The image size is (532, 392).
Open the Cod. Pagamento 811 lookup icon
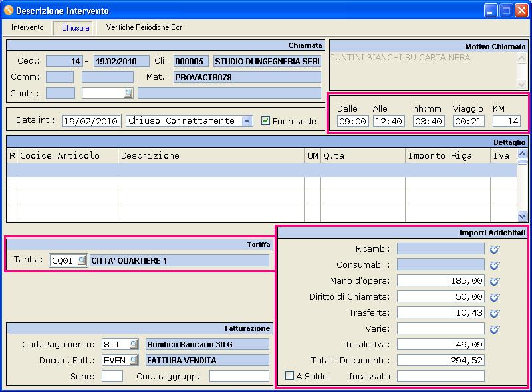pos(134,344)
